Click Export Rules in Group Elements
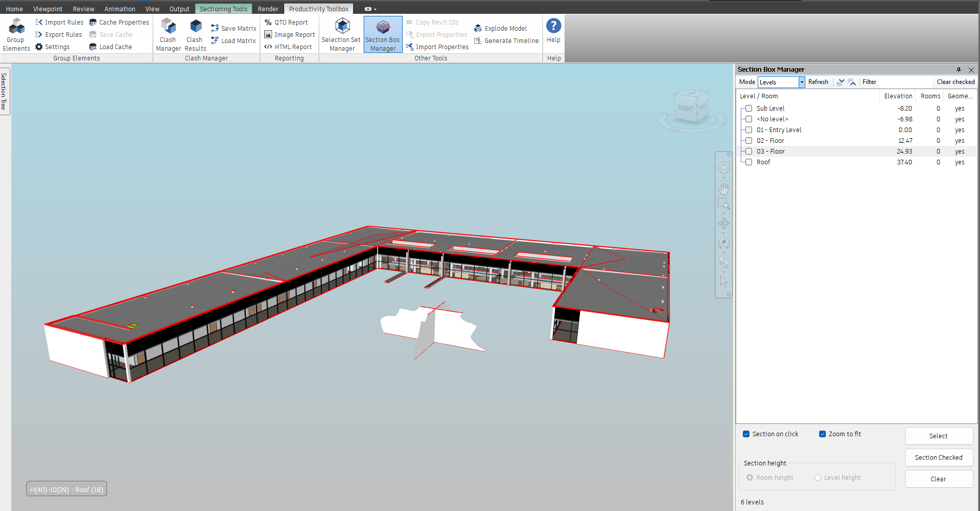Screen dimensions: 980x511 click(x=58, y=35)
